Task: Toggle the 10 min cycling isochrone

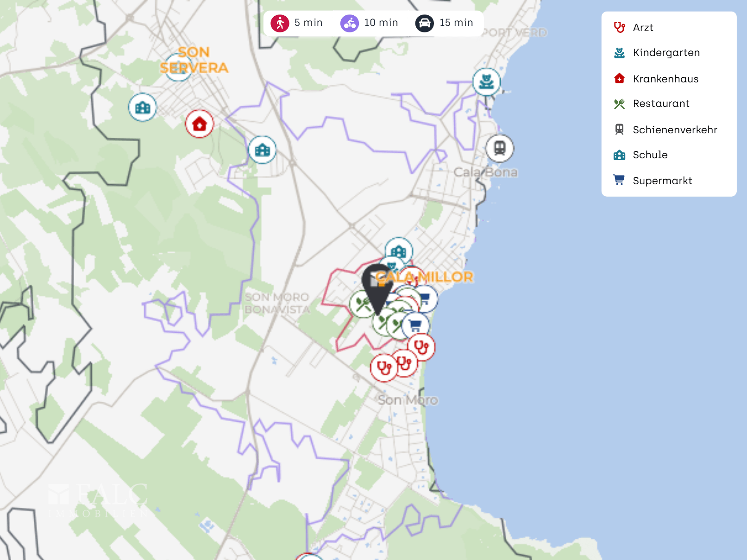Action: coord(369,23)
